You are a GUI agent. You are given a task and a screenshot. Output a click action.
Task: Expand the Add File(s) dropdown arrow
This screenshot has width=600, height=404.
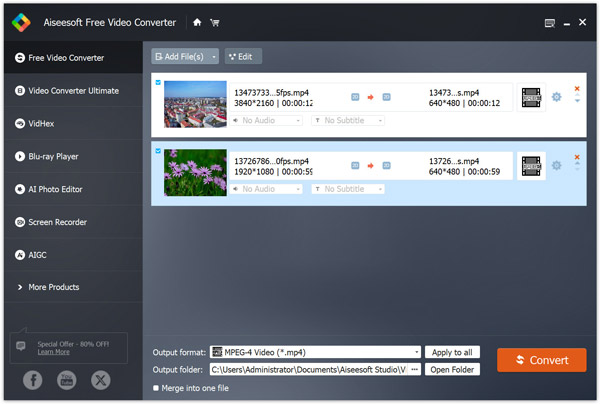click(x=214, y=57)
